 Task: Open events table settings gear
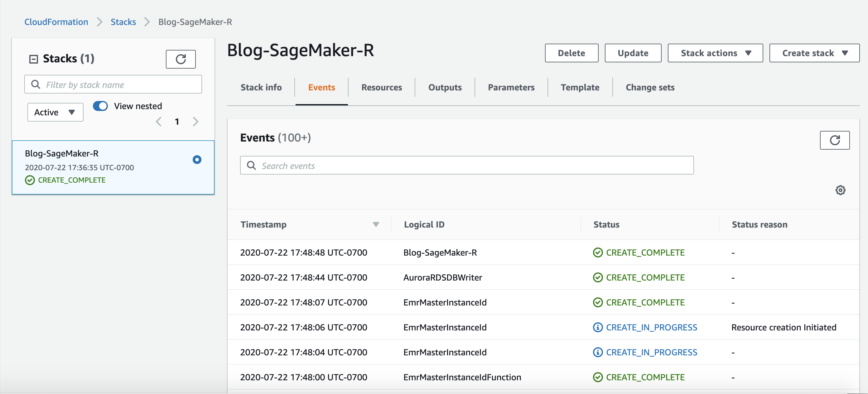[840, 190]
